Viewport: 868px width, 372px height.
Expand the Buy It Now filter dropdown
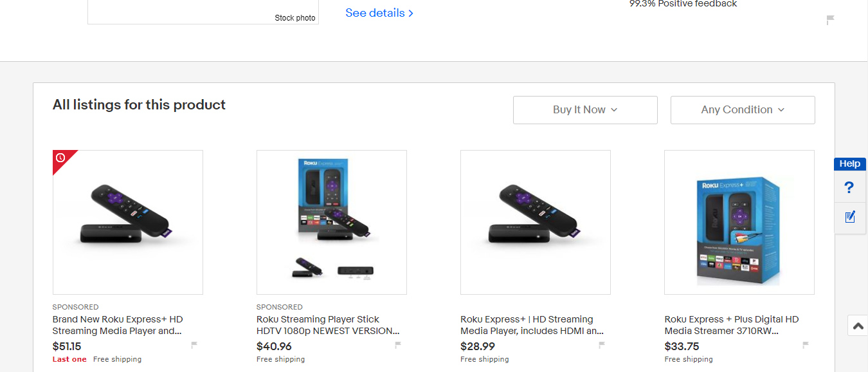click(584, 109)
